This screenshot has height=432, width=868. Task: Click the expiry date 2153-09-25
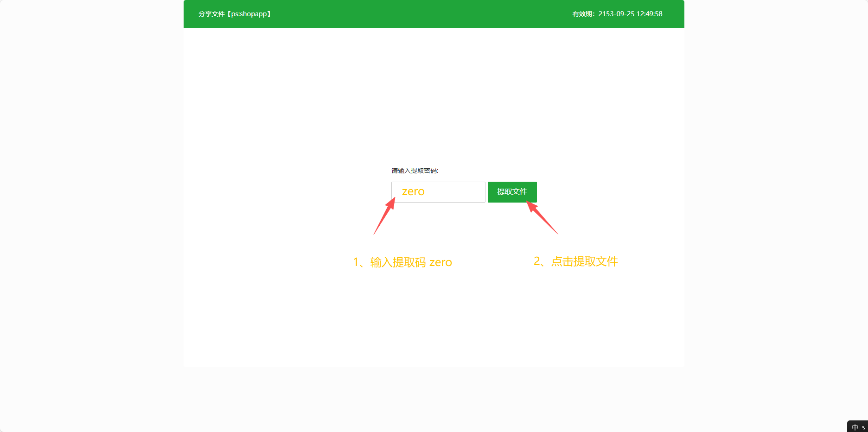pyautogui.click(x=616, y=14)
